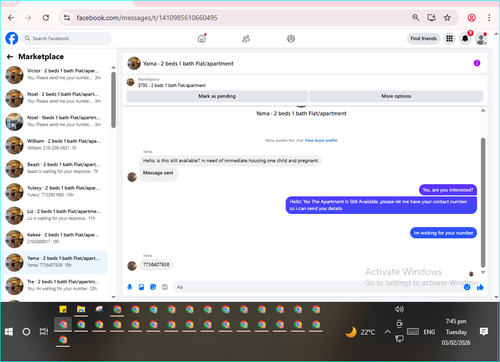Click the address bar URL
500x362 pixels.
147,18
